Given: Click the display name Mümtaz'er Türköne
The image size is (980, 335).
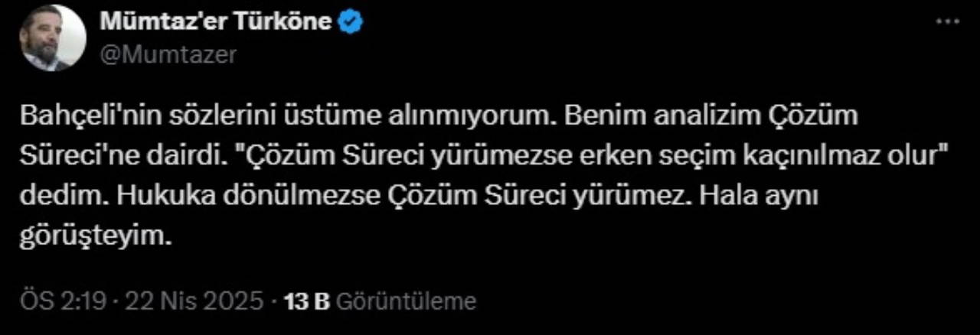Looking at the screenshot, I should 216,22.
